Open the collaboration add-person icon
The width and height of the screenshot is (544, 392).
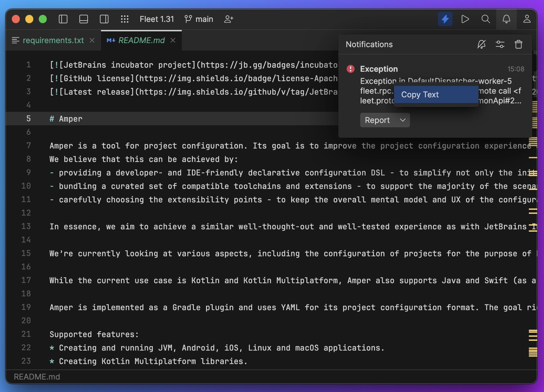[229, 19]
